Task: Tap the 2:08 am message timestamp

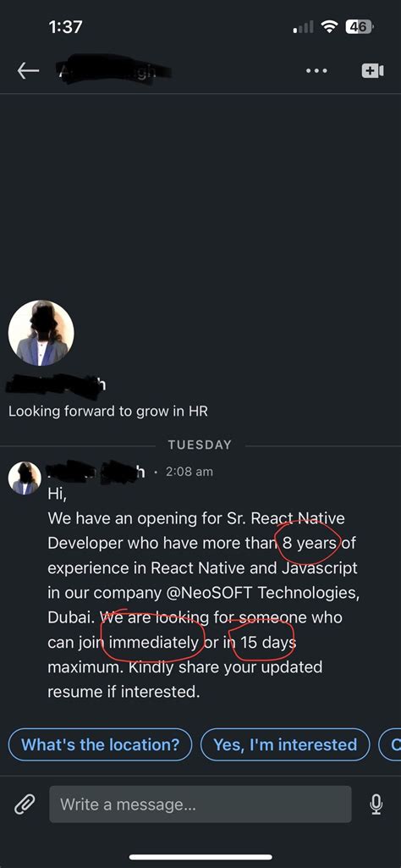Action: point(190,472)
